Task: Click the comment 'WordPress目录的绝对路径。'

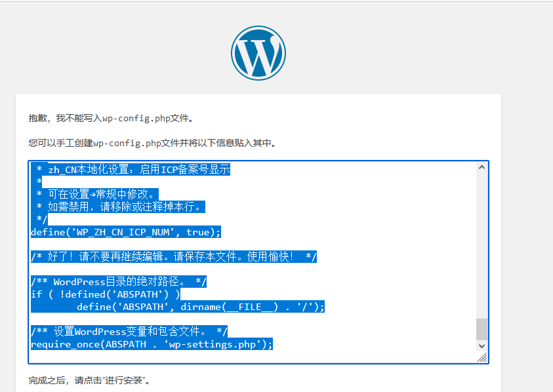Action: 119,282
